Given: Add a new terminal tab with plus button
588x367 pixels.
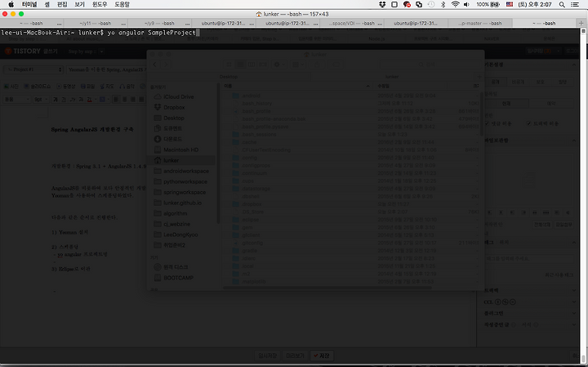Looking at the screenshot, I should (581, 23).
